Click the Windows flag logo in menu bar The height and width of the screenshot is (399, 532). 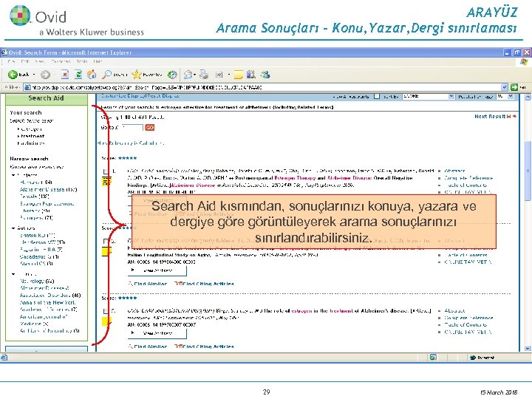coord(524,62)
